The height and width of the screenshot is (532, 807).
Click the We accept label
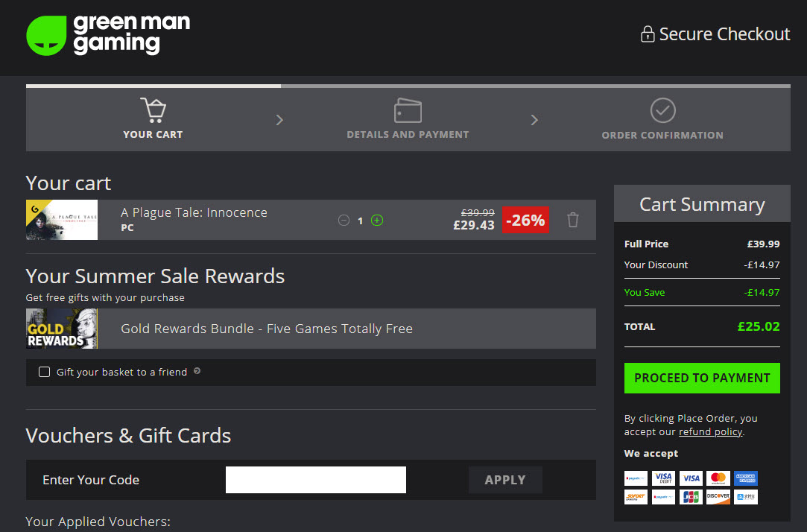651,453
